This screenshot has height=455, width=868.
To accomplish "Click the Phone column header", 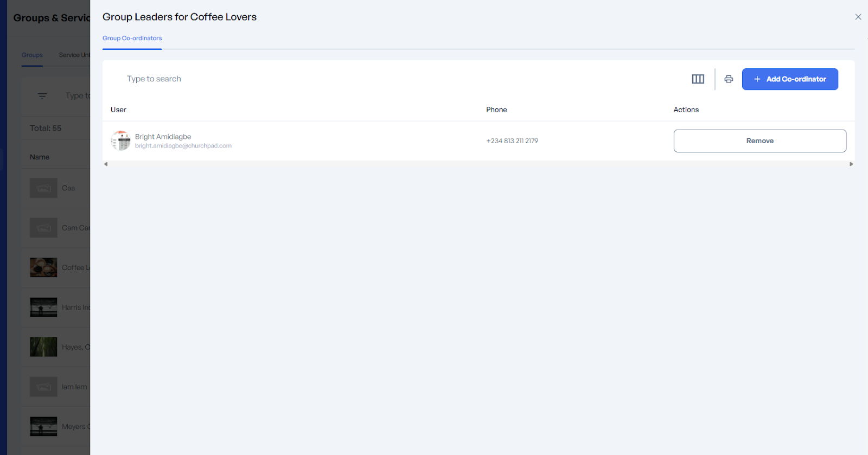I will pos(496,110).
